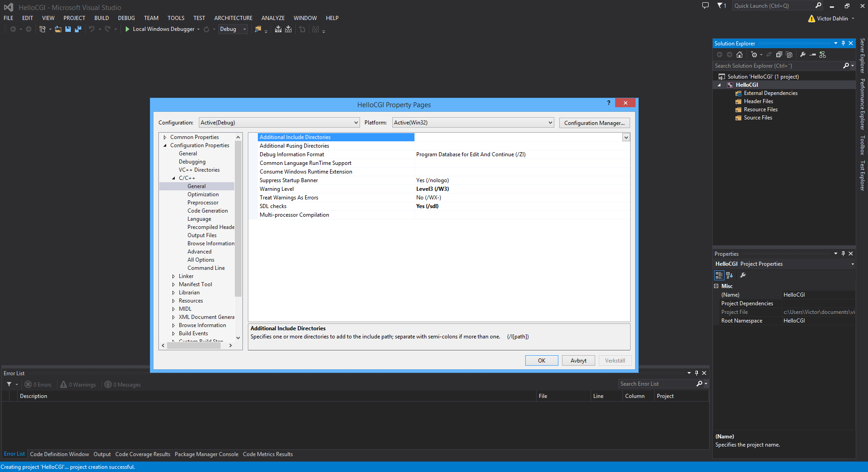Open the Configuration Active(Debug) dropdown
The image size is (868, 472).
(x=279, y=123)
